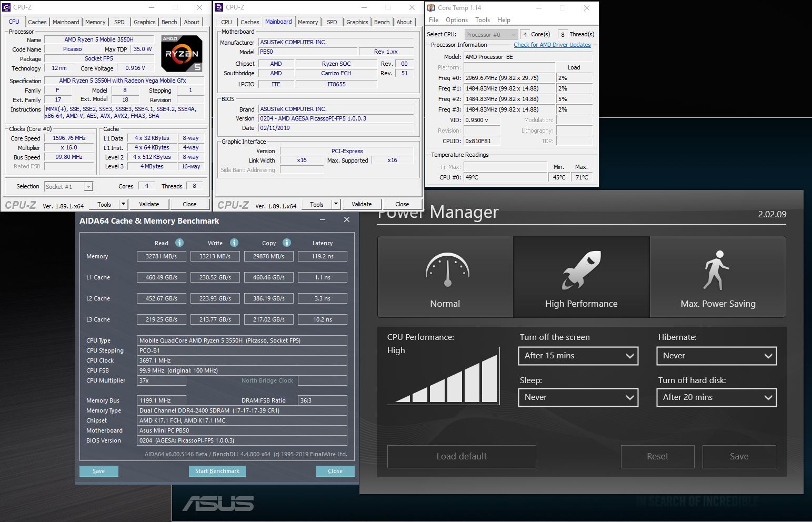Click the Read info icon in AIDA64

tap(179, 243)
